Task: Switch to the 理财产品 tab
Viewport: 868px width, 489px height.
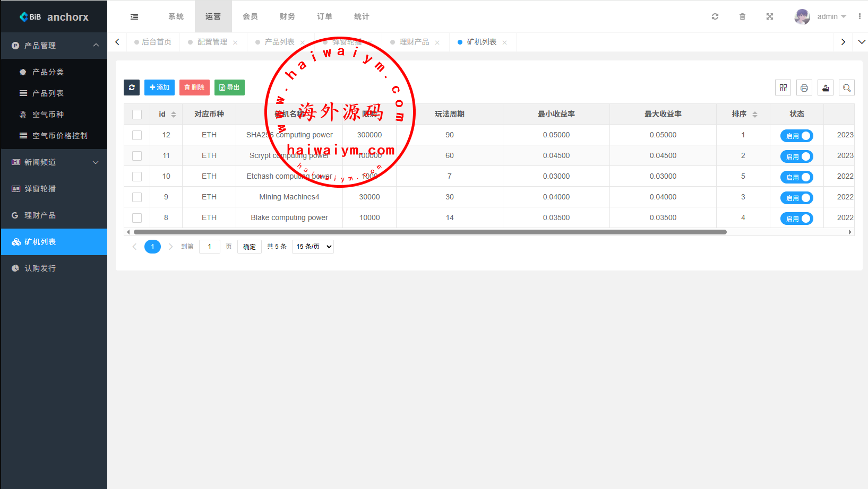Action: coord(414,42)
